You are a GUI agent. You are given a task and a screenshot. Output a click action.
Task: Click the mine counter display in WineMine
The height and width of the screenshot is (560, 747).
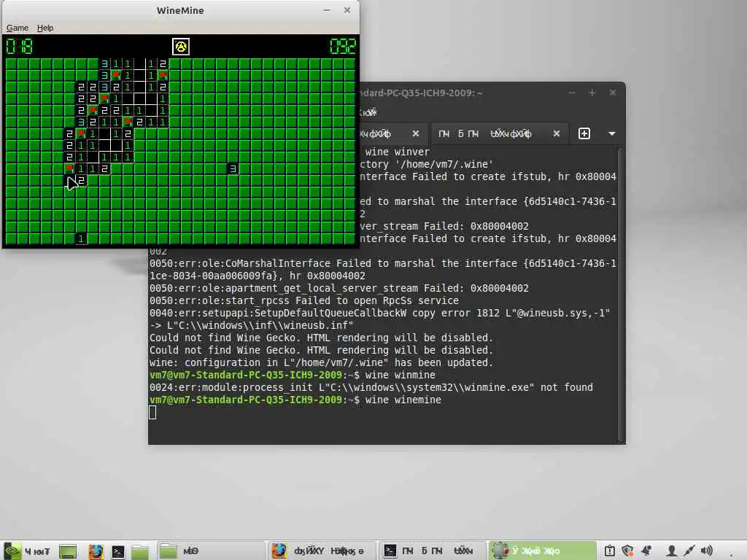click(x=19, y=46)
